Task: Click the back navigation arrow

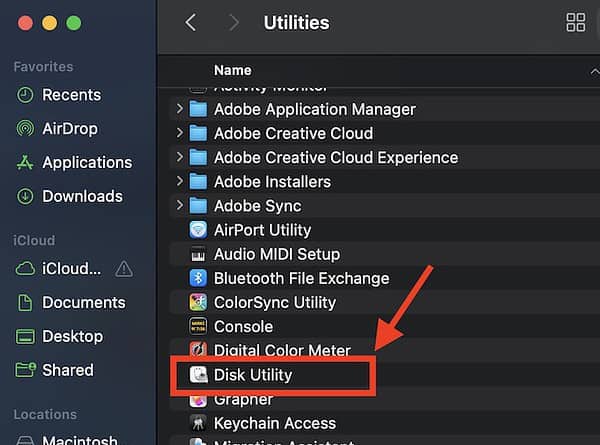Action: 191,22
